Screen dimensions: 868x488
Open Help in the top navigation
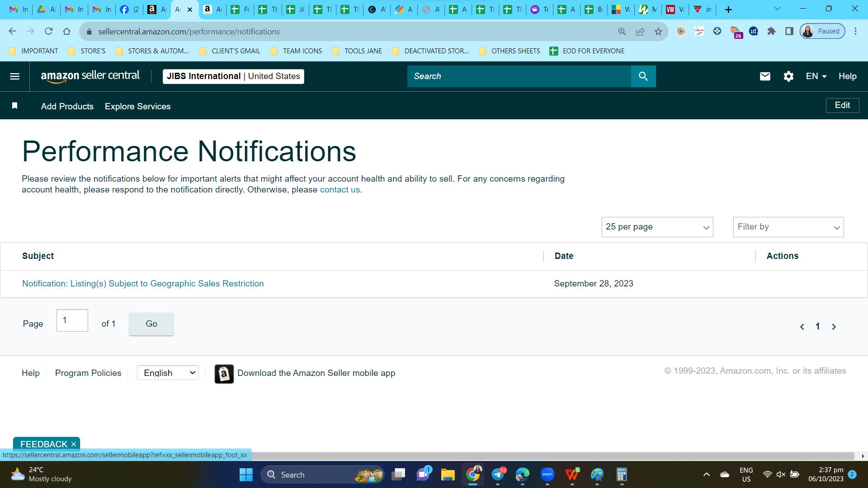click(x=848, y=76)
